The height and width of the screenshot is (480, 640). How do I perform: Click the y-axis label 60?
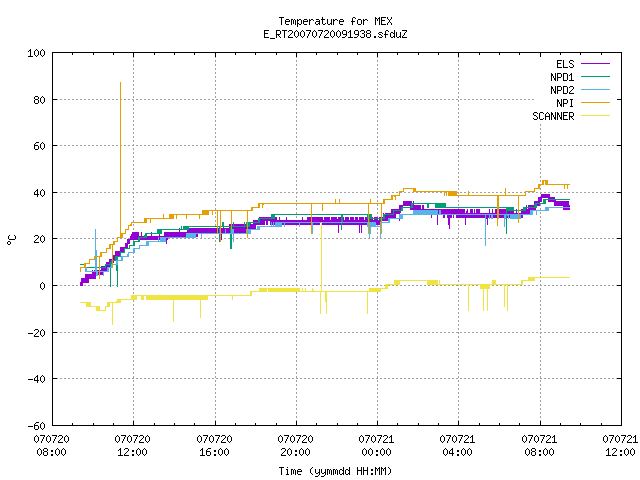tap(39, 146)
